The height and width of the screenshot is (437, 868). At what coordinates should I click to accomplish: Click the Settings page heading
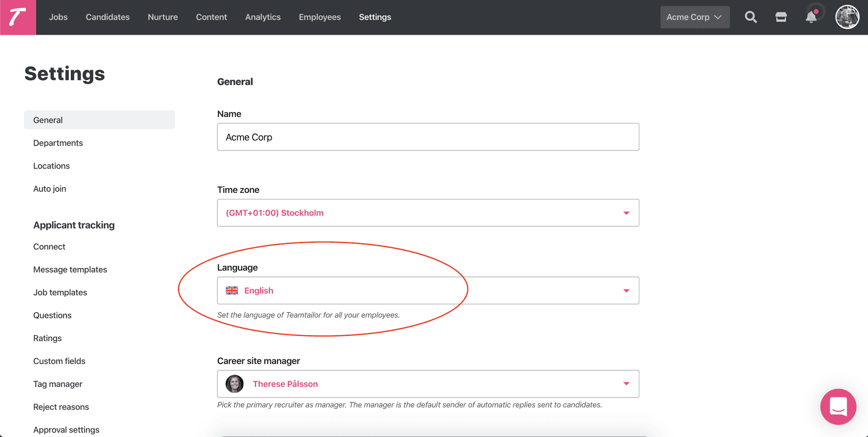65,74
